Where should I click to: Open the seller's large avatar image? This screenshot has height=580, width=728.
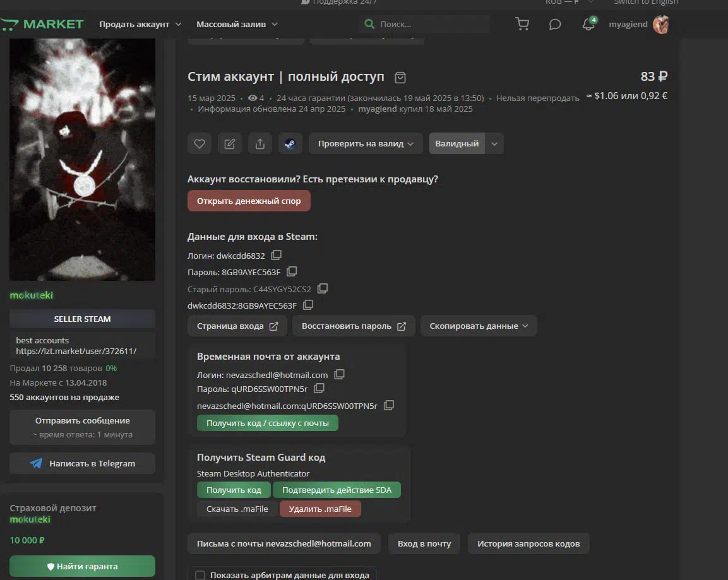82,160
